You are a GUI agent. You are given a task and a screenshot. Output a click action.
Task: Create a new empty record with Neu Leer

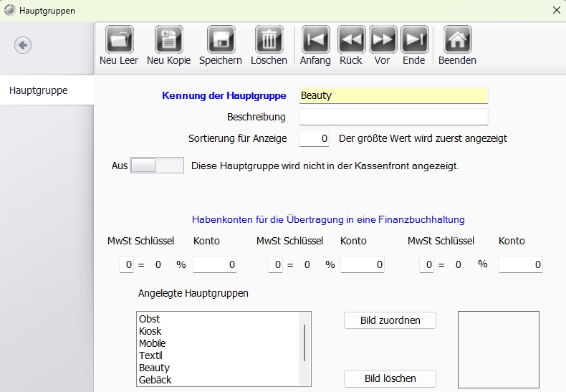(119, 39)
